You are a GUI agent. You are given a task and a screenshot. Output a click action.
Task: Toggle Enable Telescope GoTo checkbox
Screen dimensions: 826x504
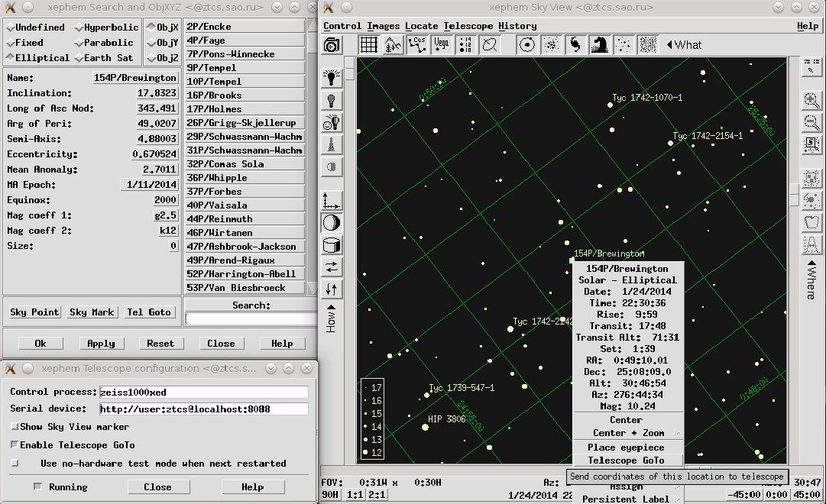15,445
